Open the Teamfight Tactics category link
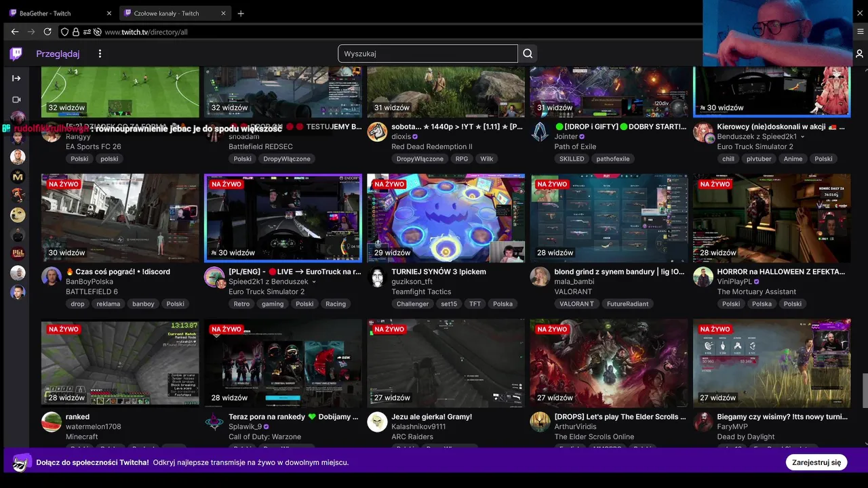Screen dimensions: 868x488 421,291
